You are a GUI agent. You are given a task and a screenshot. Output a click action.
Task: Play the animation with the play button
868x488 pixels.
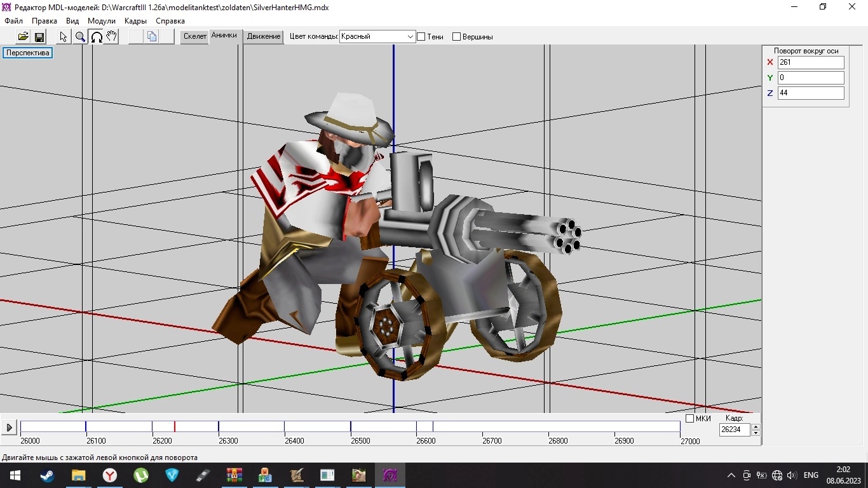(x=9, y=428)
